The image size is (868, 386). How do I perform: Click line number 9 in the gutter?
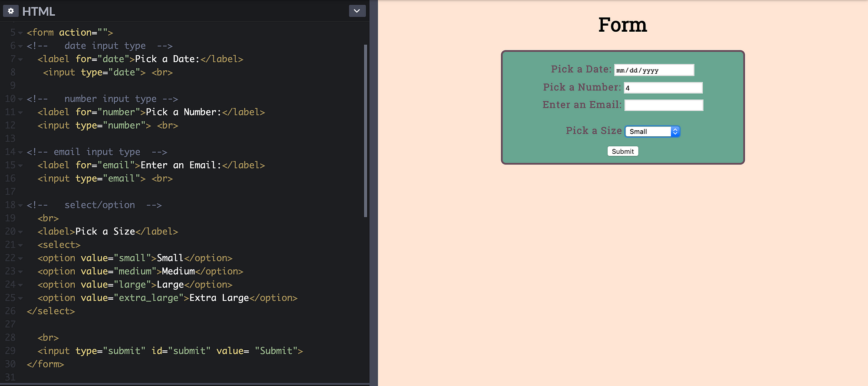[13, 86]
